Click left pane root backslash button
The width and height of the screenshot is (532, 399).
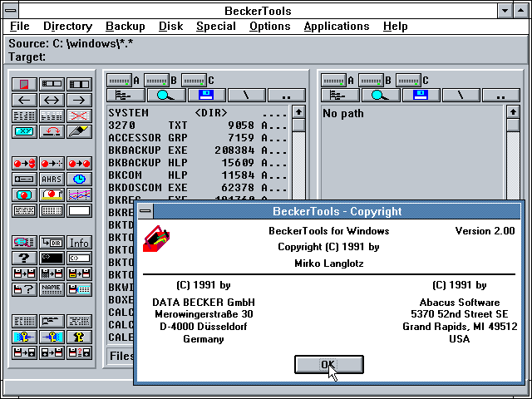[x=247, y=96]
